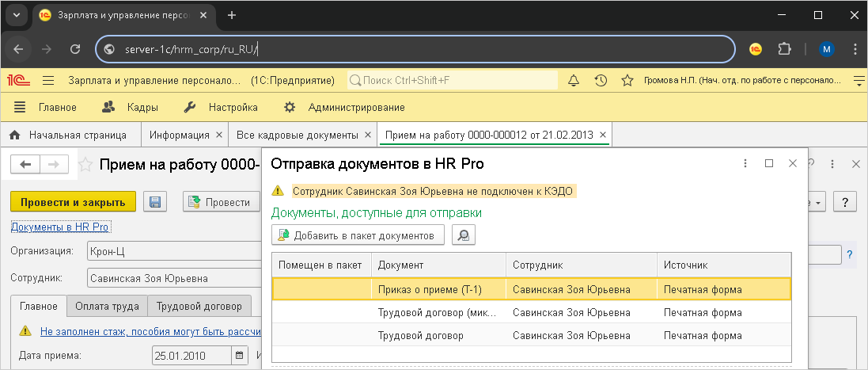Click Провести и закрыть button
This screenshot has height=370, width=868.
click(73, 202)
